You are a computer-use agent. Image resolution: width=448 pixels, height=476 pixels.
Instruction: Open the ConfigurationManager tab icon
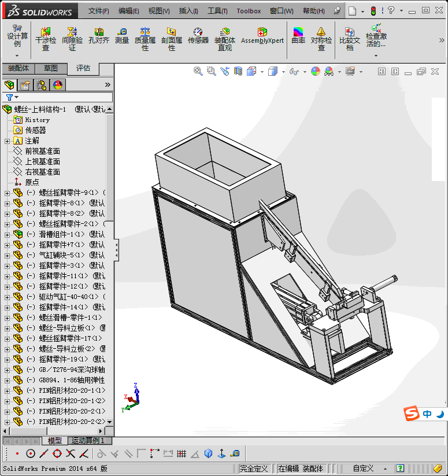(x=41, y=85)
